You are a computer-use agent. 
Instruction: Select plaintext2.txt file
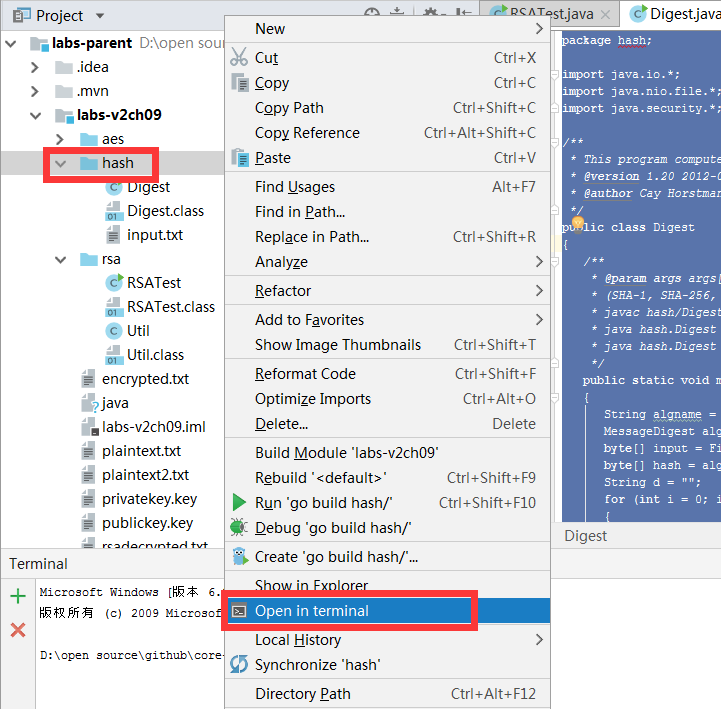pyautogui.click(x=145, y=475)
